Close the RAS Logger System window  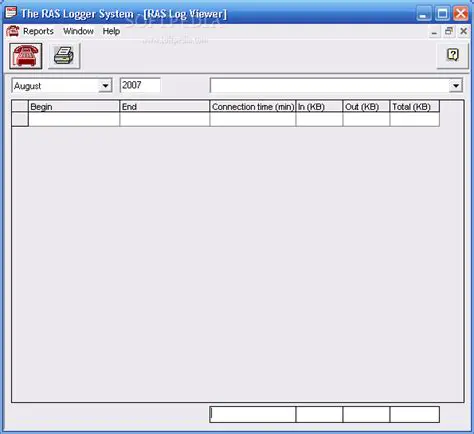[461, 14]
